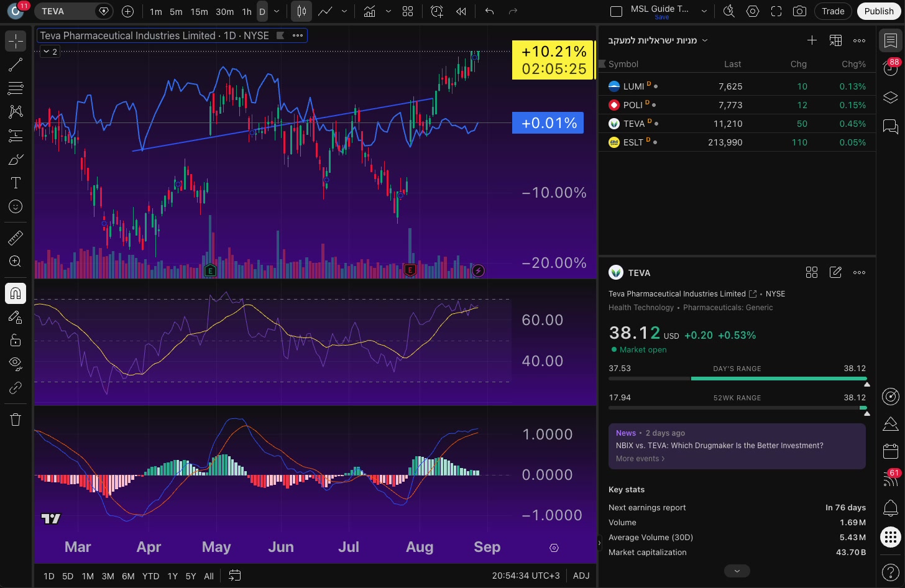The image size is (905, 588).
Task: Open the quick search icon
Action: point(729,11)
